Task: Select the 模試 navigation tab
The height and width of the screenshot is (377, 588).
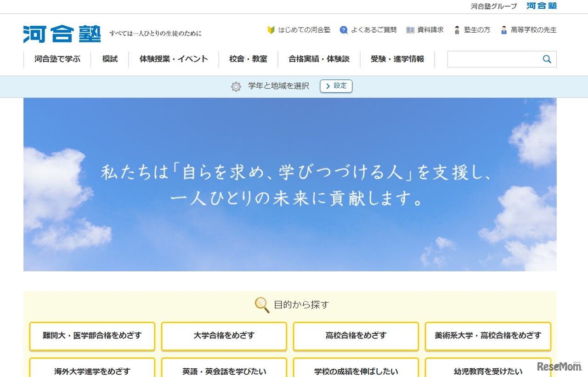Action: pos(109,59)
